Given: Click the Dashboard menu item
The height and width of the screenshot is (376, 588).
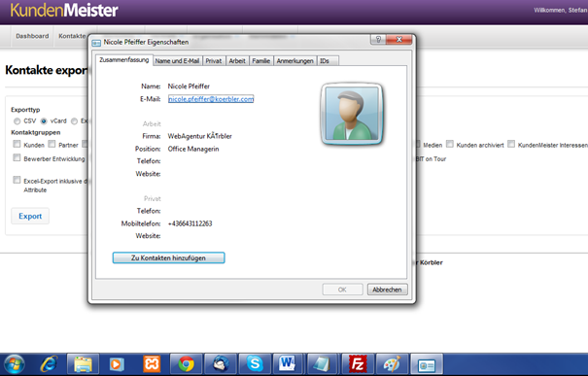Looking at the screenshot, I should [32, 36].
